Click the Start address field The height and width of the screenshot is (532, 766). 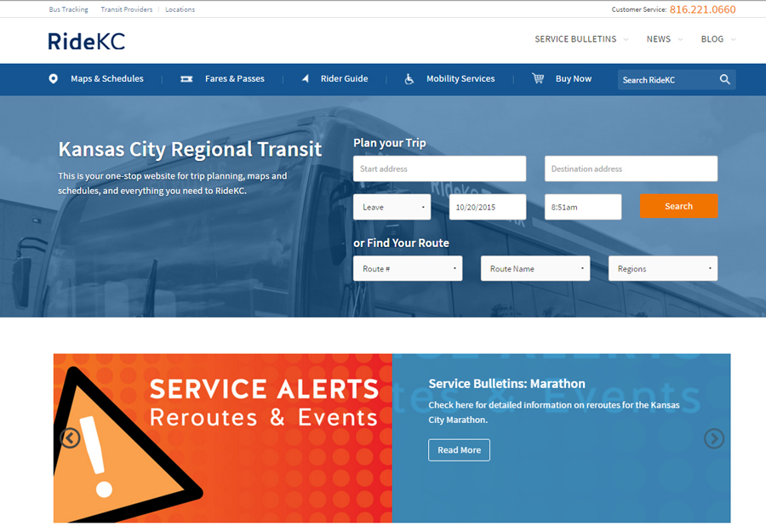point(440,169)
